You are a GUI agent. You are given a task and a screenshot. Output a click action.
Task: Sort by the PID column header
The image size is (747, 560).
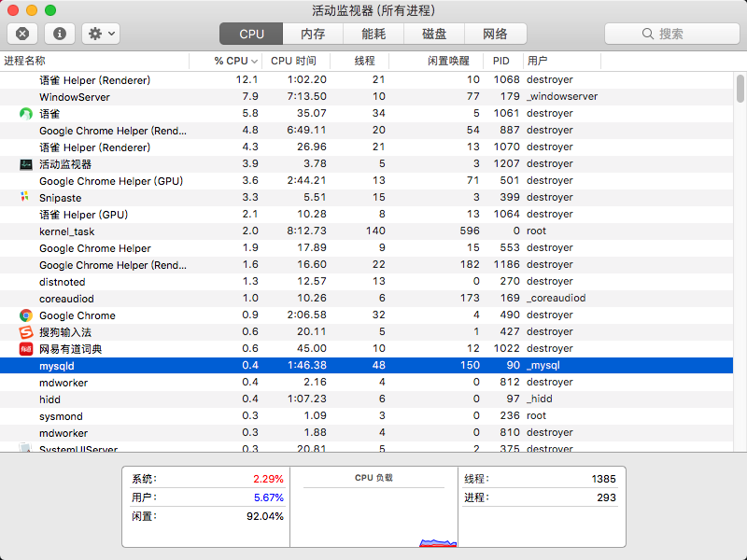[x=503, y=61]
